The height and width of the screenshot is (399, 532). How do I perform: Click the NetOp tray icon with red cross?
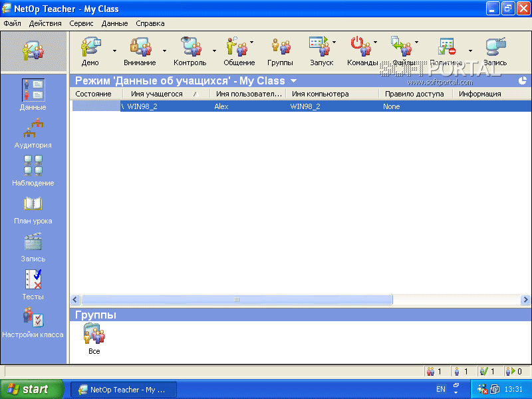click(x=483, y=389)
